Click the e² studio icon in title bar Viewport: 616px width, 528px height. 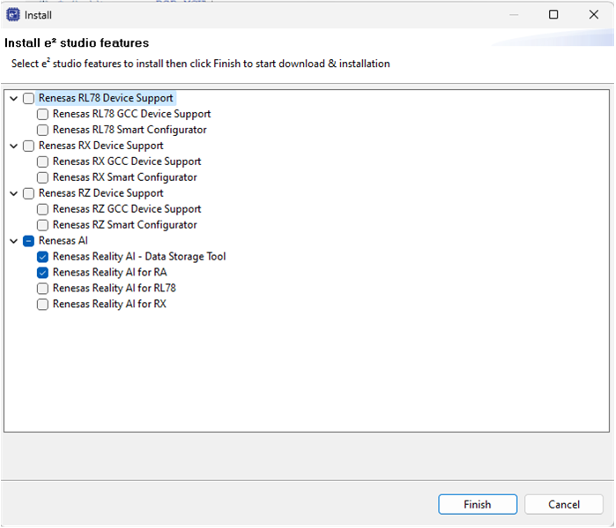click(x=12, y=15)
